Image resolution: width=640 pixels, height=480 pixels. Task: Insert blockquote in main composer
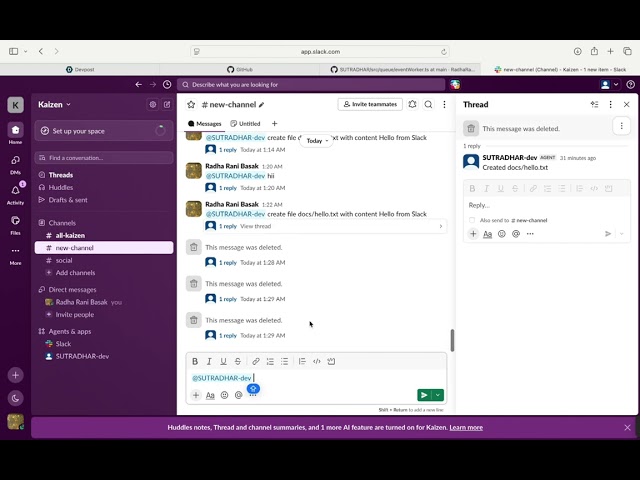point(302,361)
